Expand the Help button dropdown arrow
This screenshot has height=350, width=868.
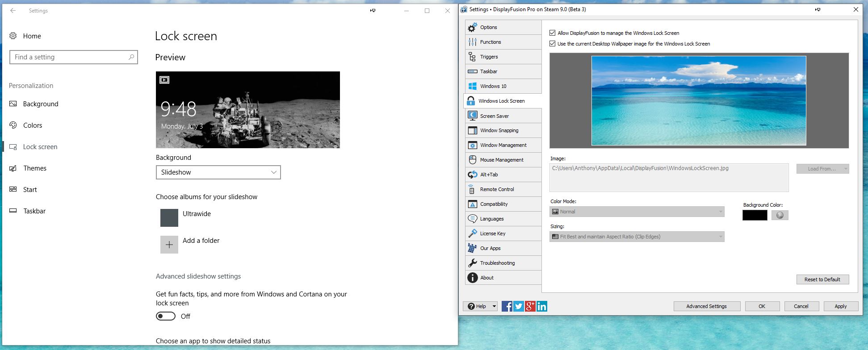(x=494, y=306)
